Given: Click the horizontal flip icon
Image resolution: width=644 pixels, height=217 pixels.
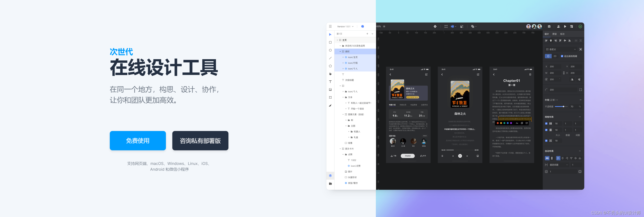Looking at the screenshot, I should pos(572,80).
